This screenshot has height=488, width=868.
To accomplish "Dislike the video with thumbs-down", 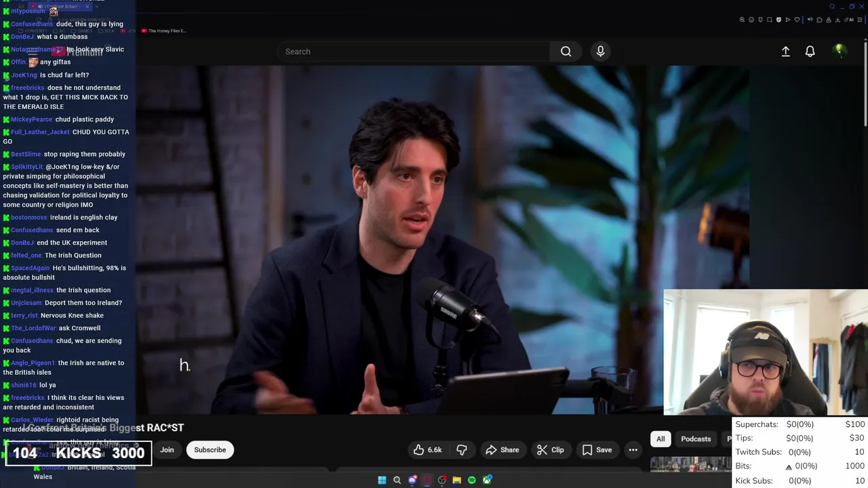I will click(x=462, y=450).
